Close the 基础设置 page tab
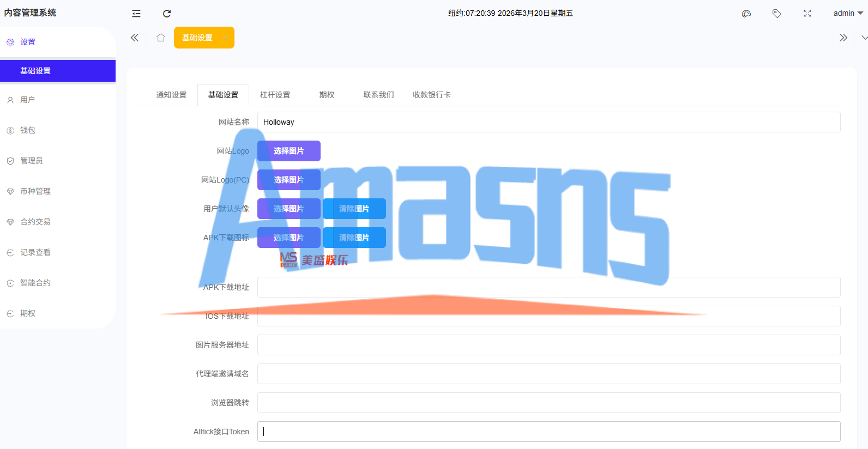Image resolution: width=868 pixels, height=449 pixels. click(x=225, y=38)
